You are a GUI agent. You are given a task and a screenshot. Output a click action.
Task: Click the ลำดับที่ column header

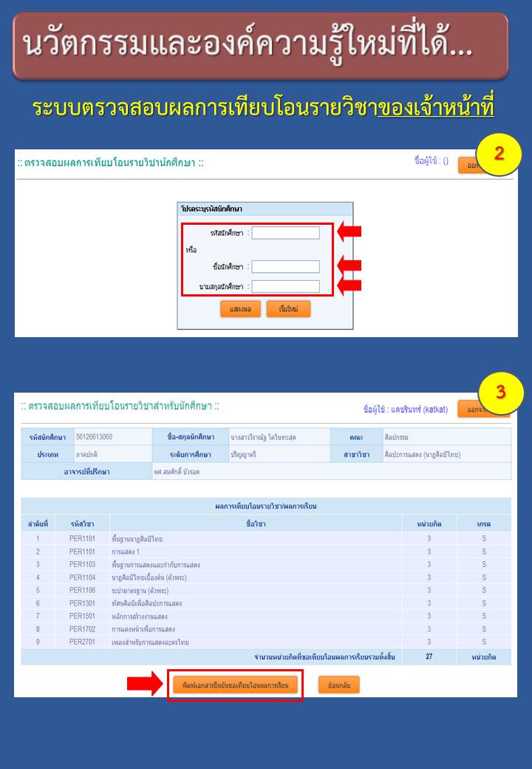click(38, 524)
